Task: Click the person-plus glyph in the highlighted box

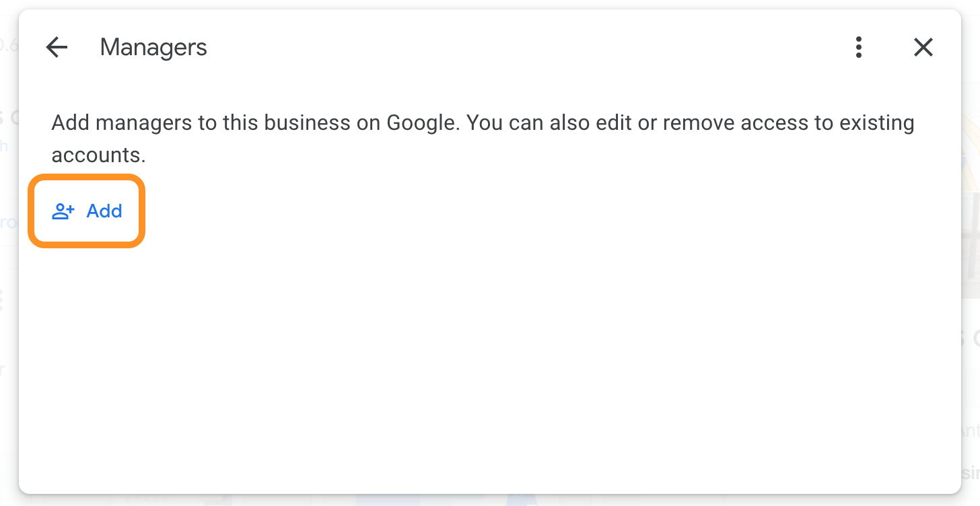Action: tap(63, 211)
